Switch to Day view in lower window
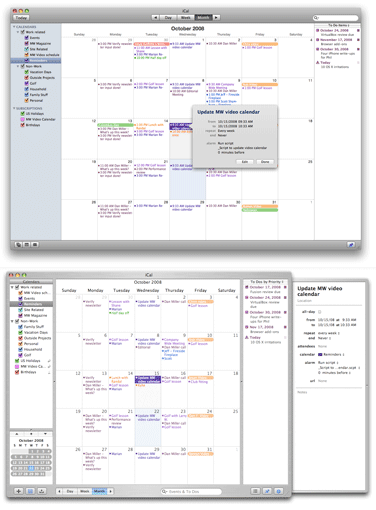 pyautogui.click(x=70, y=491)
